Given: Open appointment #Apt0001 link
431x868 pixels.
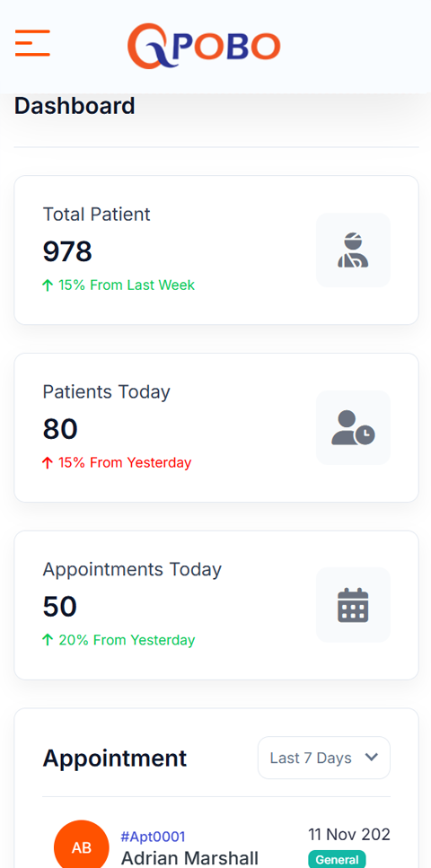Looking at the screenshot, I should click(153, 837).
